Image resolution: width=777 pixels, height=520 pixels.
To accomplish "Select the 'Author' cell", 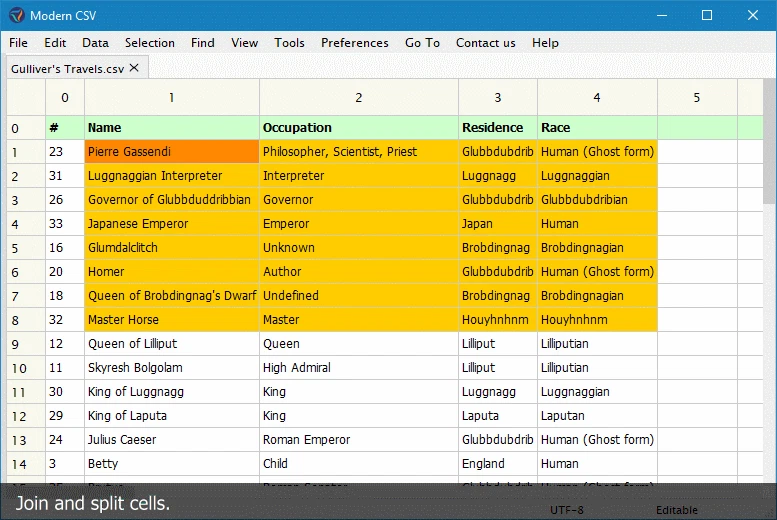I will pyautogui.click(x=359, y=272).
